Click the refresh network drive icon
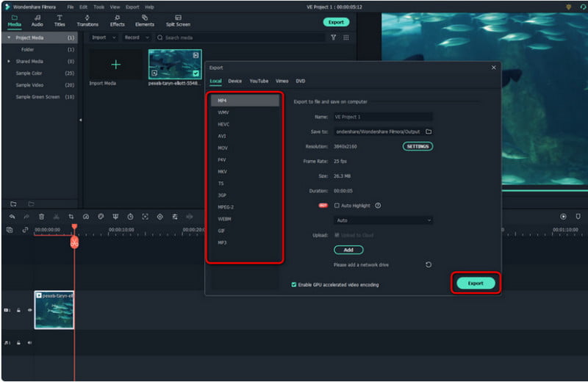 (429, 264)
